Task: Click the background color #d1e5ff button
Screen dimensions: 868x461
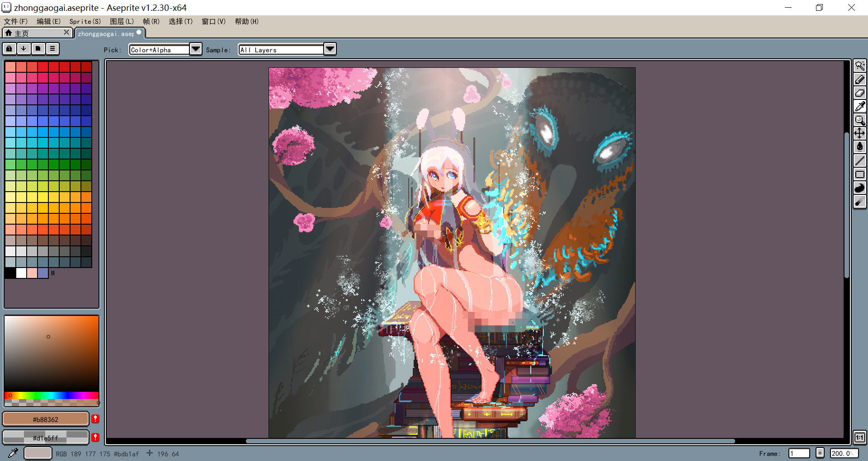Action: point(46,437)
